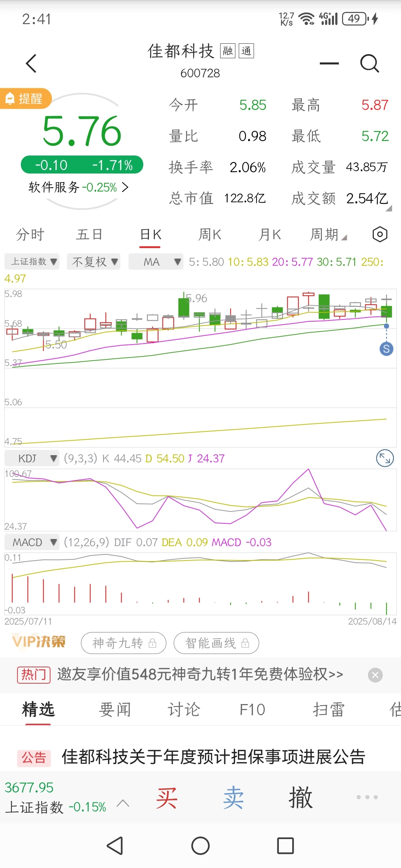Expand quote details corner triangle
The height and width of the screenshot is (868, 401).
coord(389,208)
